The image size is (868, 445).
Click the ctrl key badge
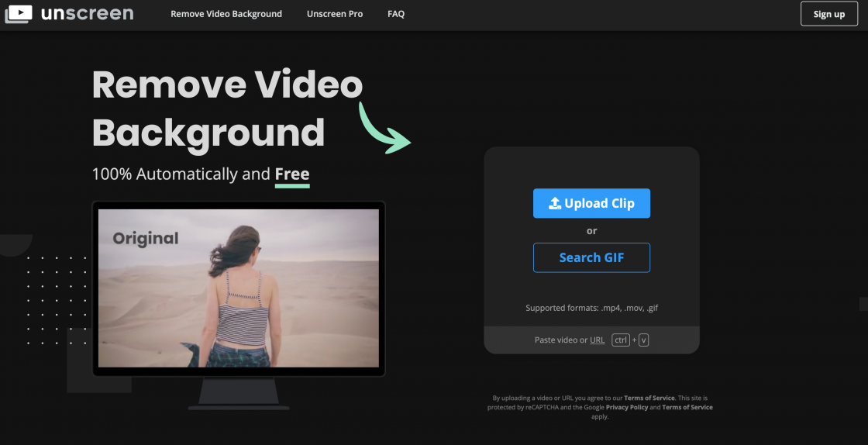620,340
